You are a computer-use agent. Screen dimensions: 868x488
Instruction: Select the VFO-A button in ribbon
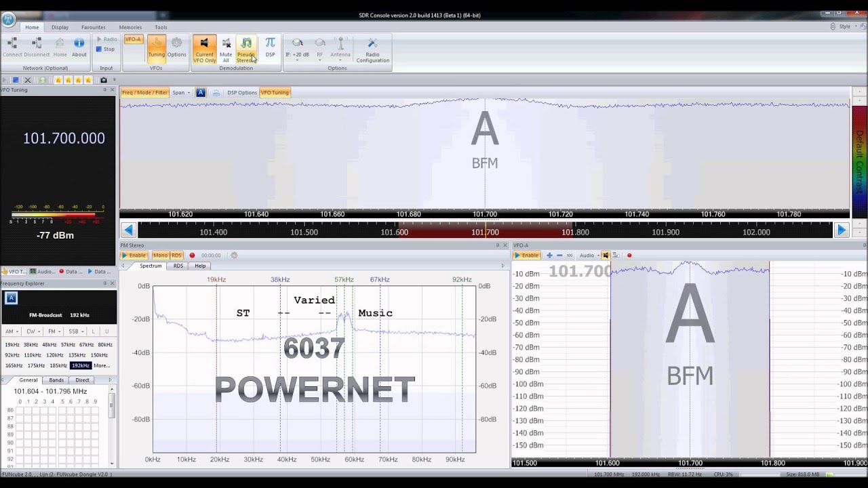(x=133, y=39)
